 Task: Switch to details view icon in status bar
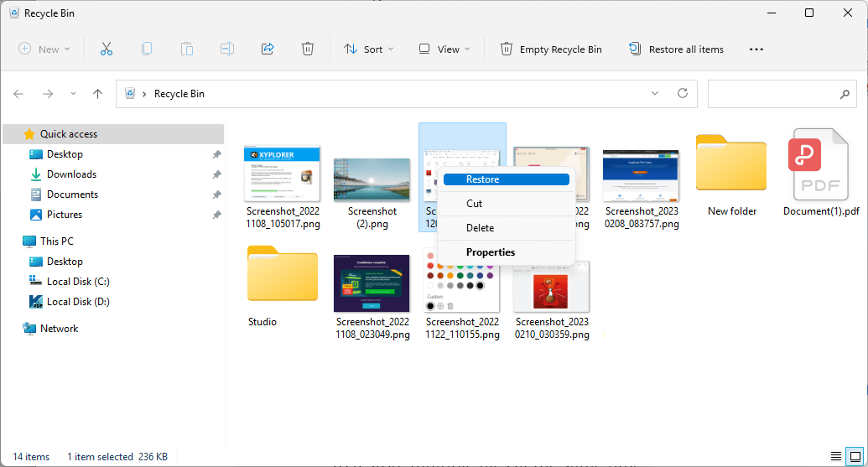835,456
